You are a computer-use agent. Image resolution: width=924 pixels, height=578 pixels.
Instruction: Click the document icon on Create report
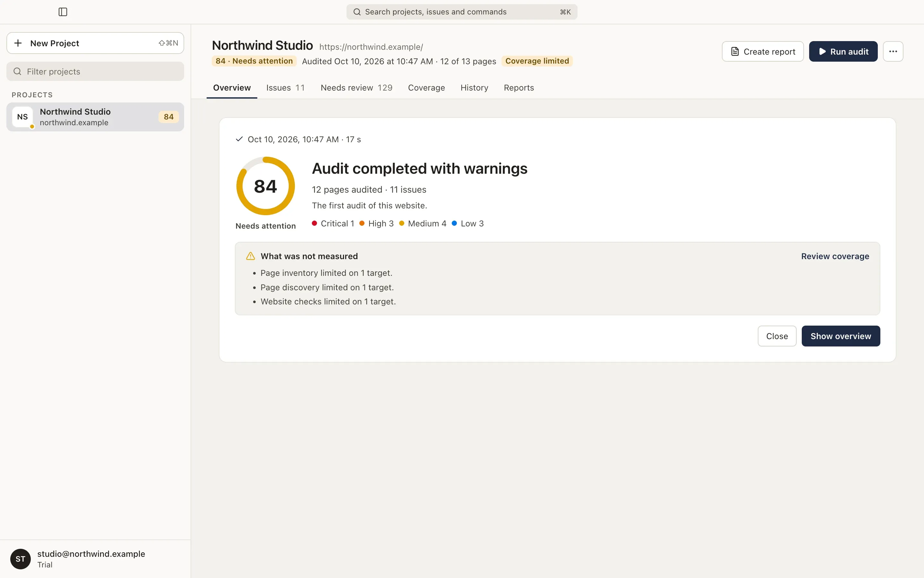click(x=735, y=52)
